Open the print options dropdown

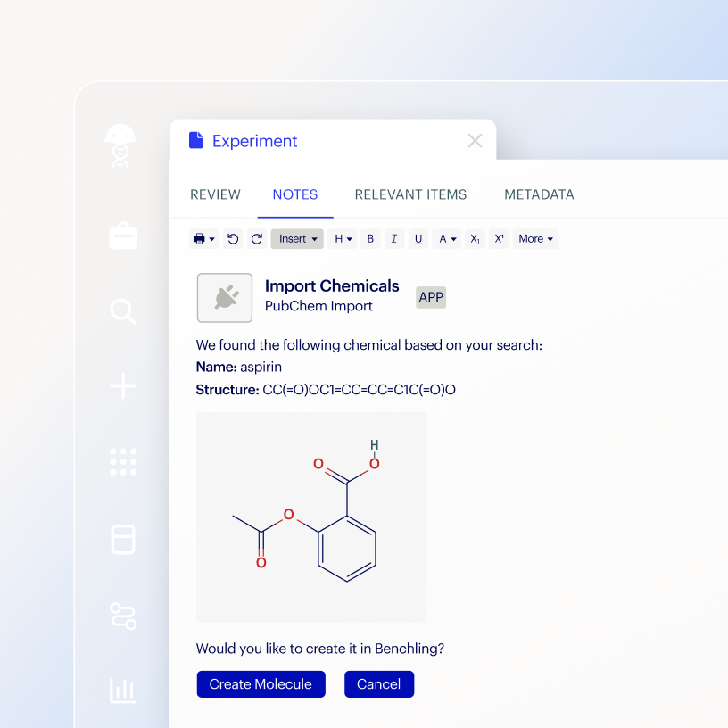click(204, 239)
